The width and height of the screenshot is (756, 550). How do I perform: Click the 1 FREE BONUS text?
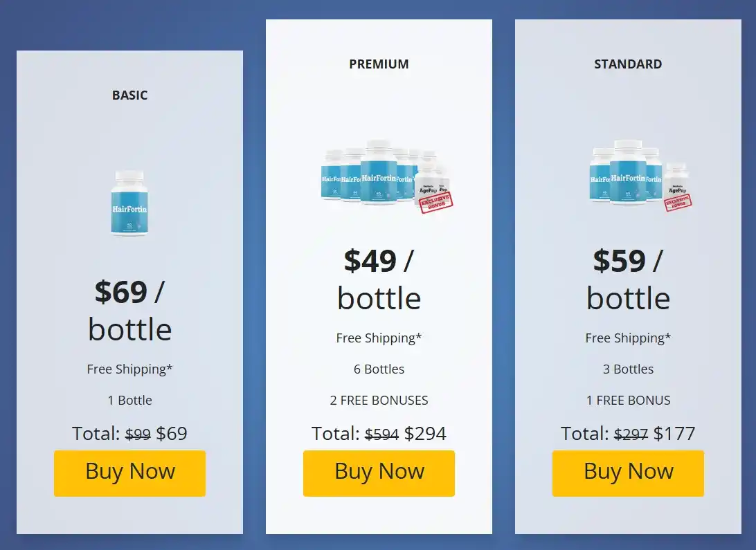(628, 401)
